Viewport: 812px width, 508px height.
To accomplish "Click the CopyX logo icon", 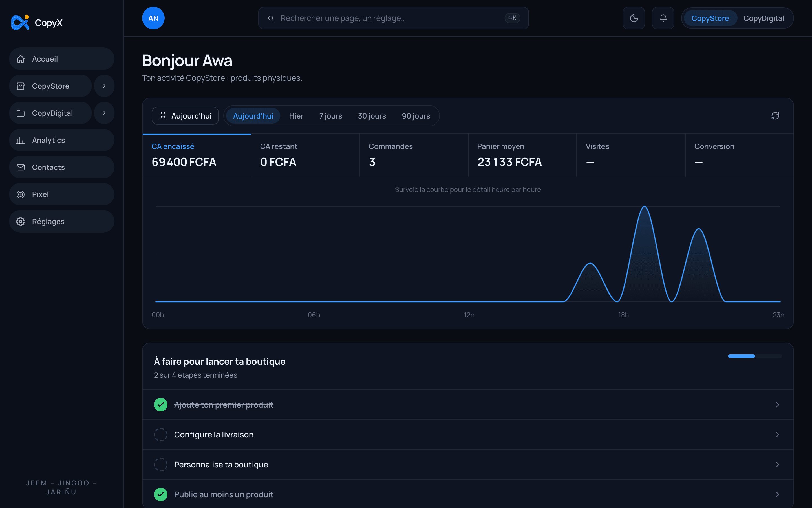I will click(20, 23).
